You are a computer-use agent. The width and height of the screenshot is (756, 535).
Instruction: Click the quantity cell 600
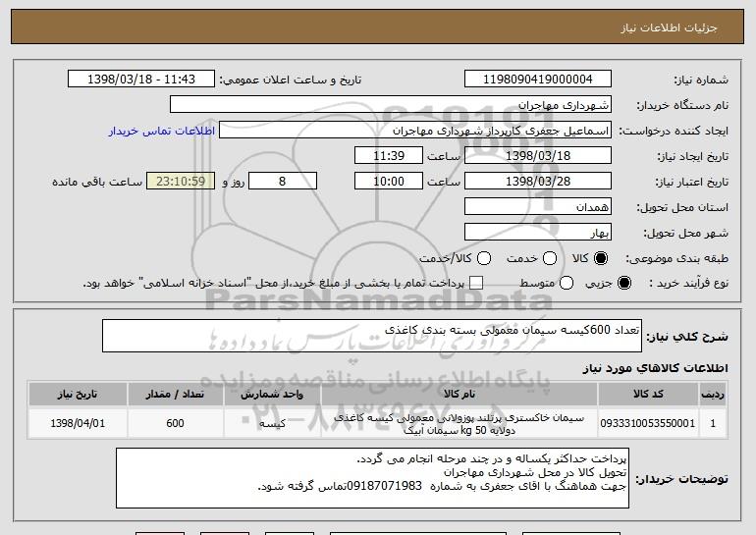point(175,423)
